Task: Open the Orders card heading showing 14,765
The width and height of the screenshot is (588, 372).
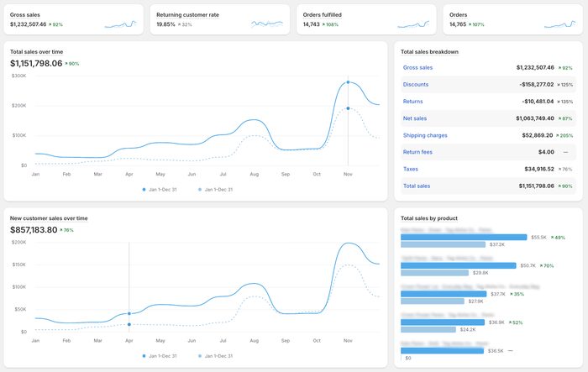Action: point(459,14)
